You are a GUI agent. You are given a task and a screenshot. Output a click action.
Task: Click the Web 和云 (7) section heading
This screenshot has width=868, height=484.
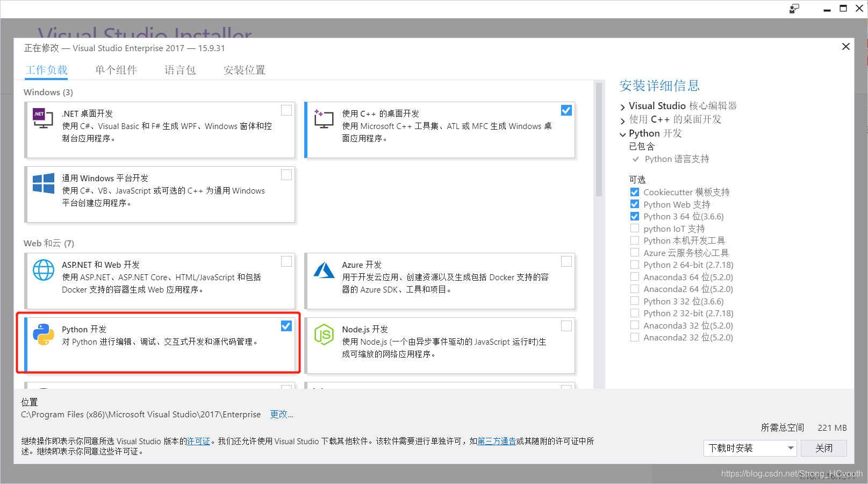49,243
